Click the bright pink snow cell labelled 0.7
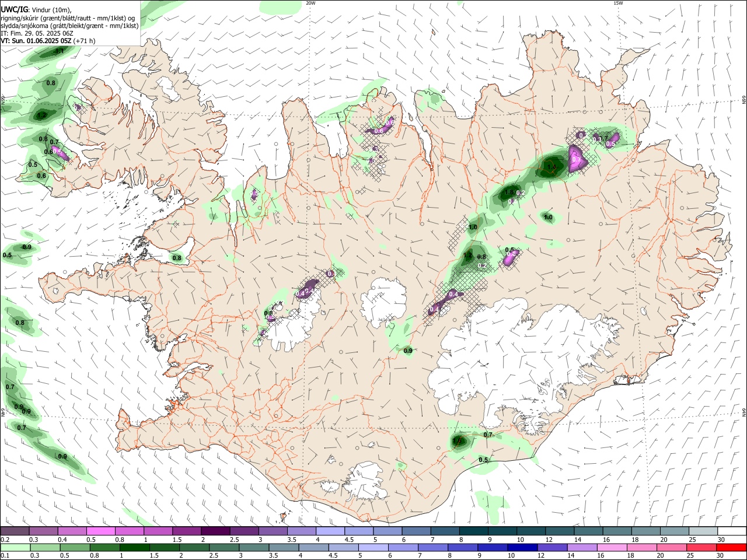This screenshot has width=747, height=560. 577,159
